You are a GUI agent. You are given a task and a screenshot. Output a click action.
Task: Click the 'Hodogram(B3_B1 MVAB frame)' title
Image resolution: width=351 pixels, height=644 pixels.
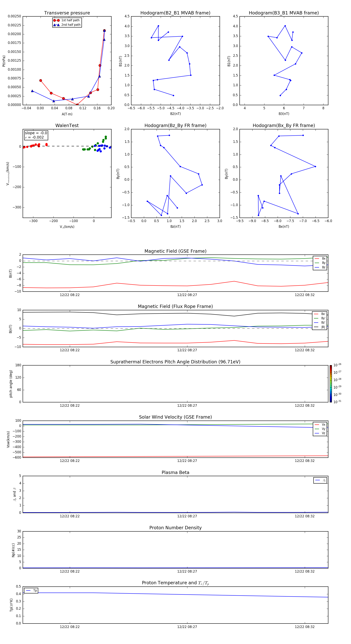pos(284,13)
